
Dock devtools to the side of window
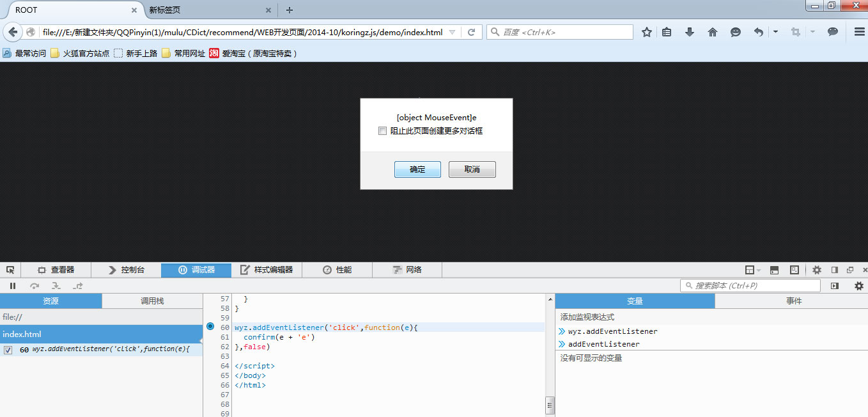pyautogui.click(x=834, y=270)
